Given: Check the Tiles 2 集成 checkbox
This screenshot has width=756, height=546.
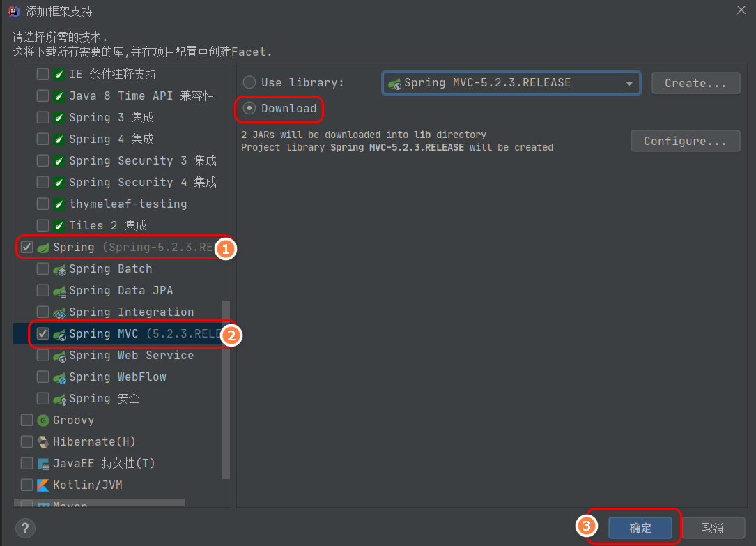Looking at the screenshot, I should (x=43, y=225).
